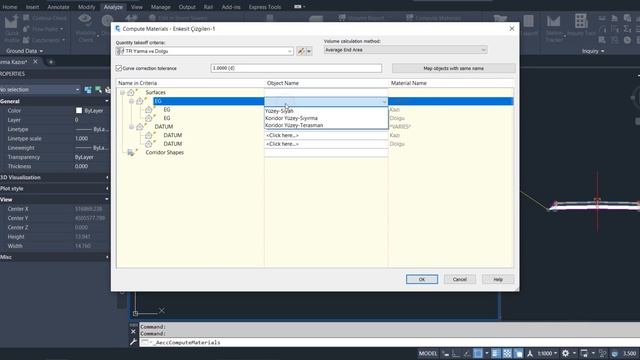The width and height of the screenshot is (640, 360).
Task: Click the Name in Criteria column header
Action: pyautogui.click(x=190, y=83)
